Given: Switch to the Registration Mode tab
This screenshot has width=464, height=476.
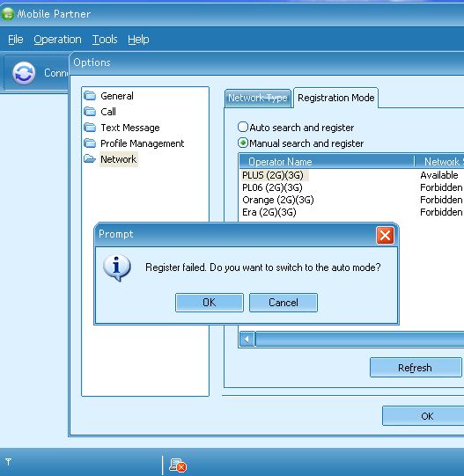Looking at the screenshot, I should 335,98.
